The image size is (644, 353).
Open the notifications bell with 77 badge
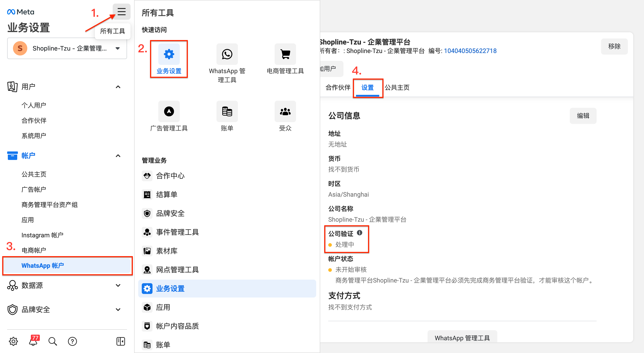34,341
